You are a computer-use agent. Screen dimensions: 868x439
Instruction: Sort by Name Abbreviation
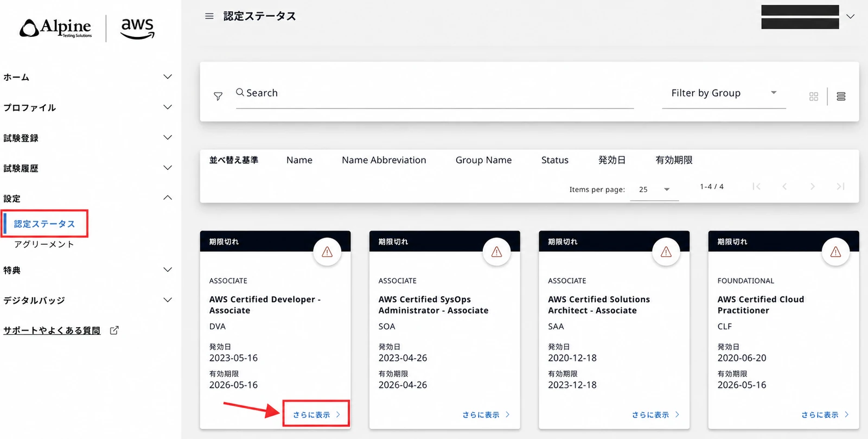pyautogui.click(x=384, y=160)
